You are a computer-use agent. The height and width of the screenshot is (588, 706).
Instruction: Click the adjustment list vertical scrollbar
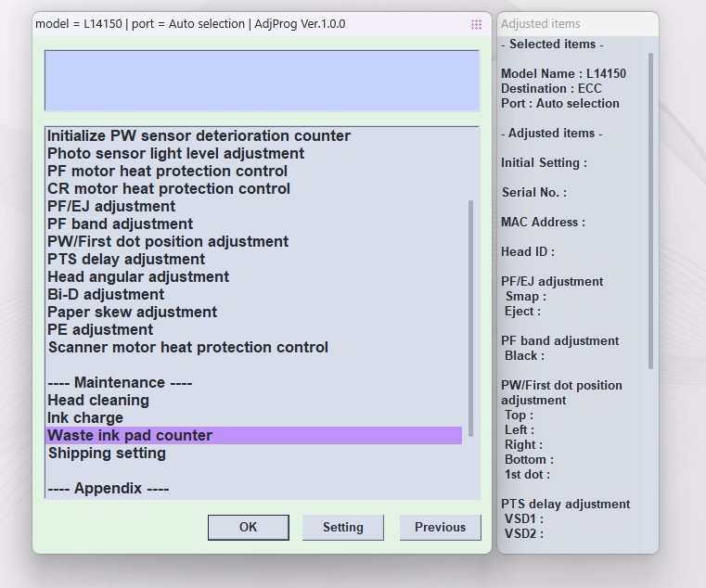(470, 318)
